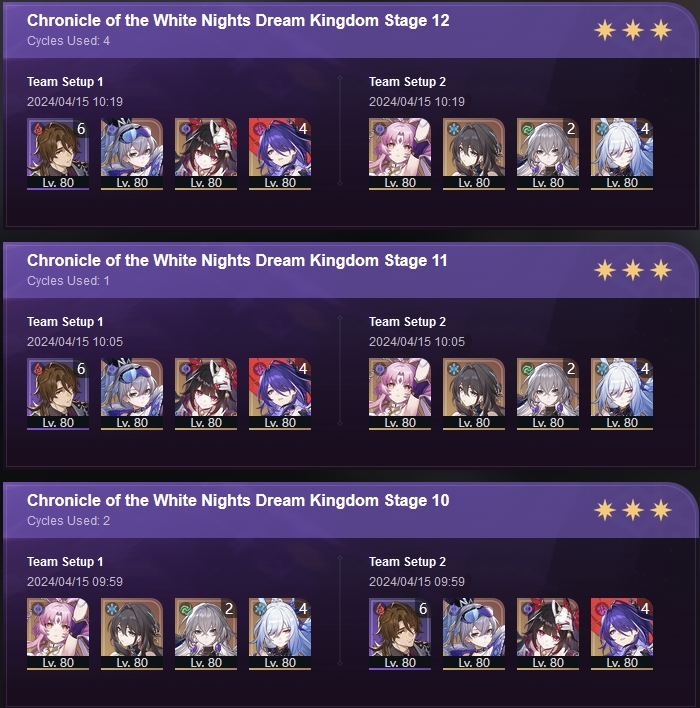Select black-haired ice character in Stage 12 Team Setup 2
Image resolution: width=700 pixels, height=708 pixels.
[x=474, y=154]
